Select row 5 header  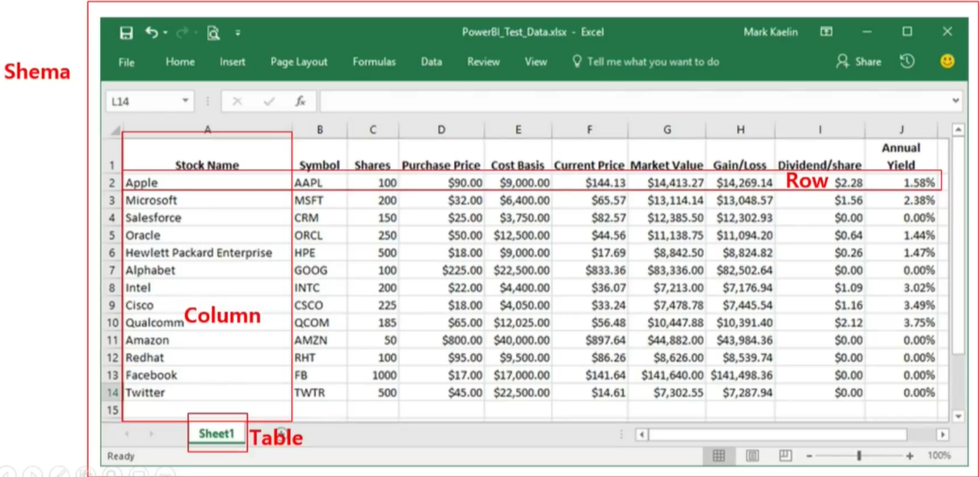[x=113, y=235]
